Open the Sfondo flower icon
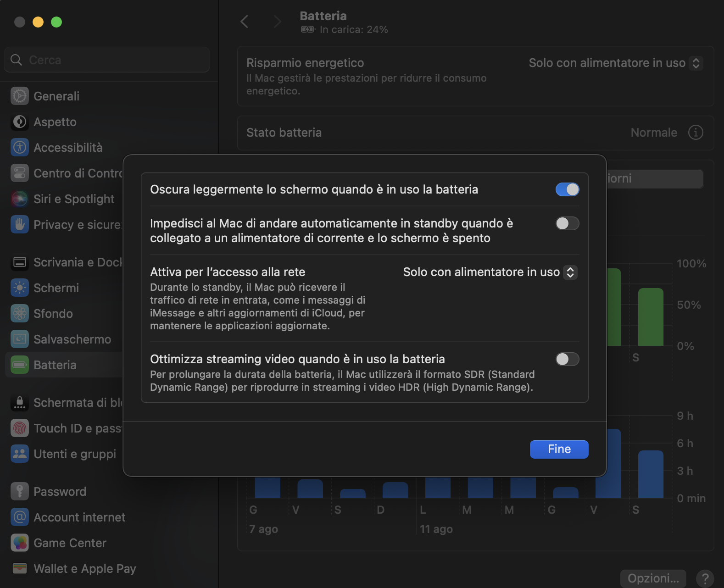This screenshot has height=588, width=724. click(19, 314)
